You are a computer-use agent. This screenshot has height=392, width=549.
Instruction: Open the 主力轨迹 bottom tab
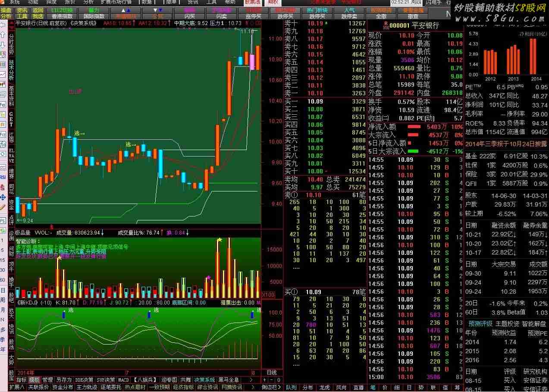click(x=87, y=387)
